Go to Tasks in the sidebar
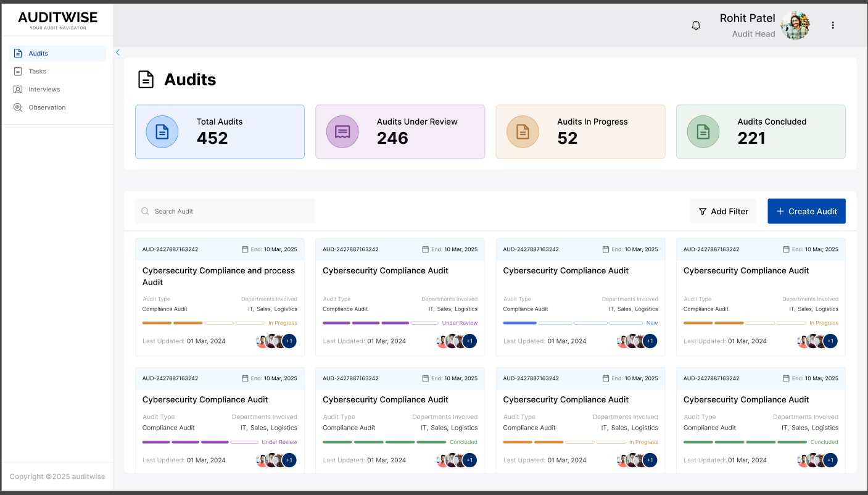Image resolution: width=868 pixels, height=495 pixels. tap(37, 72)
